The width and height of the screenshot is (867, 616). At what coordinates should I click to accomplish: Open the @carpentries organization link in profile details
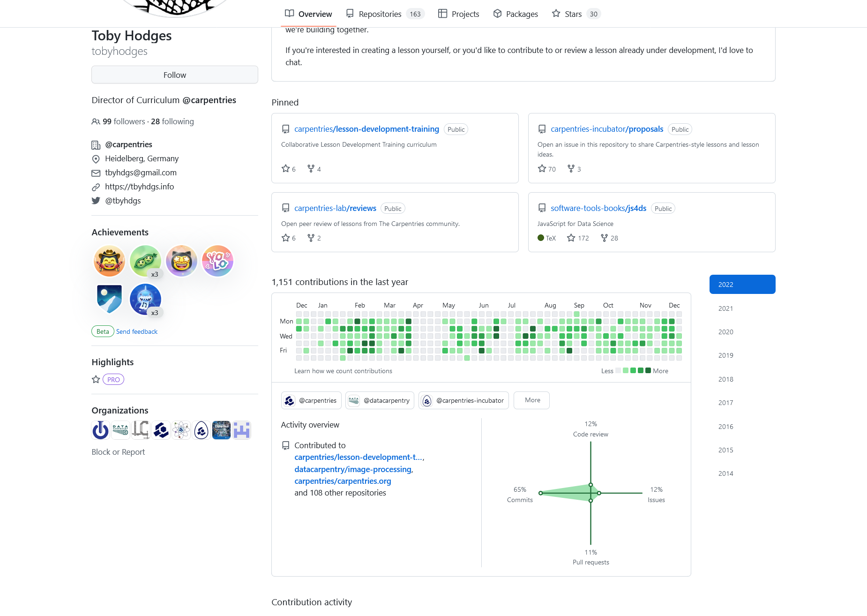point(128,144)
